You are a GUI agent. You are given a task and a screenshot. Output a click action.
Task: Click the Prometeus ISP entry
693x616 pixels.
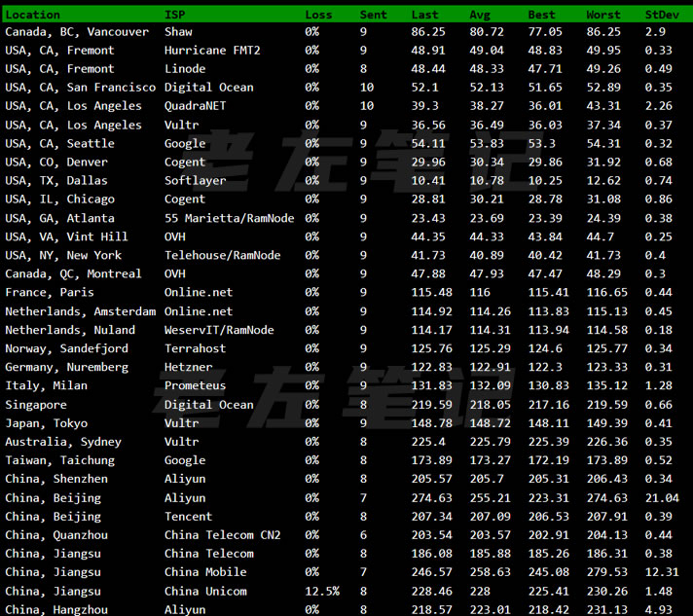195,385
